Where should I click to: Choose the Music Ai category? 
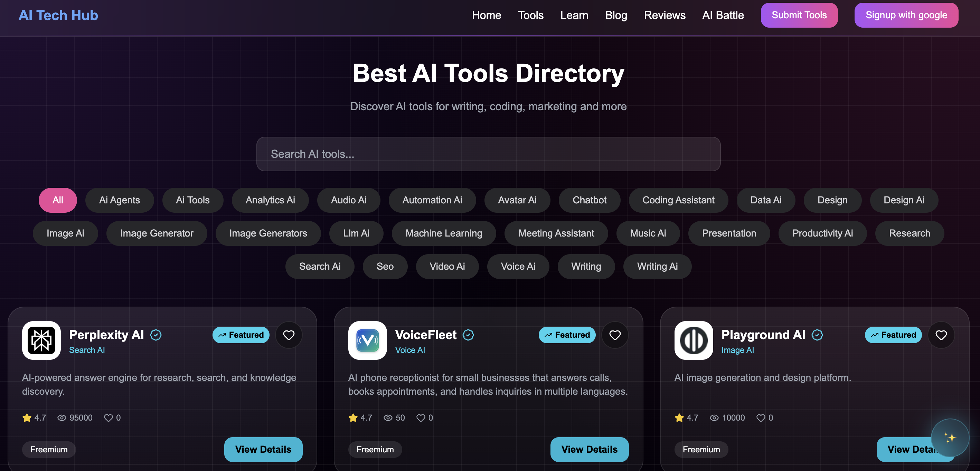click(648, 233)
